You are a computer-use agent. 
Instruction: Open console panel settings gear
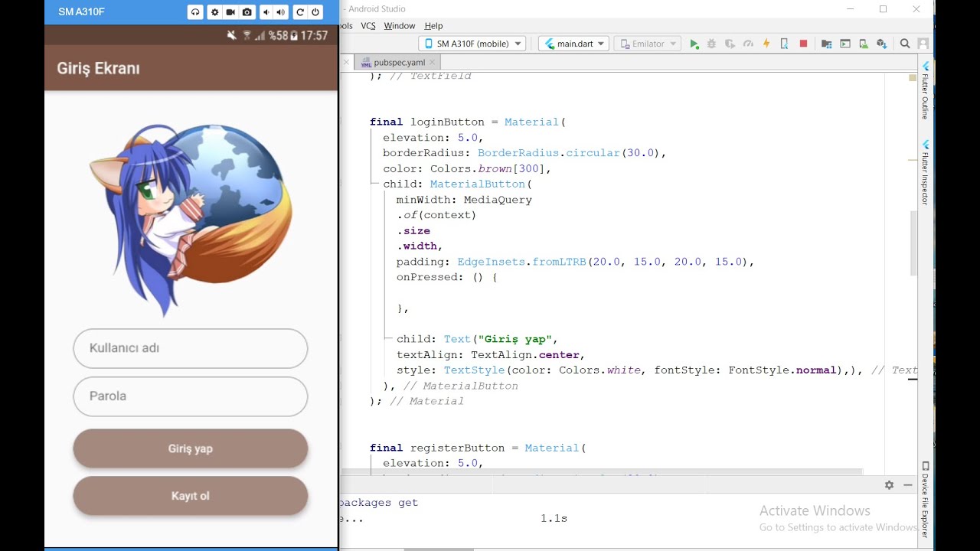coord(889,485)
